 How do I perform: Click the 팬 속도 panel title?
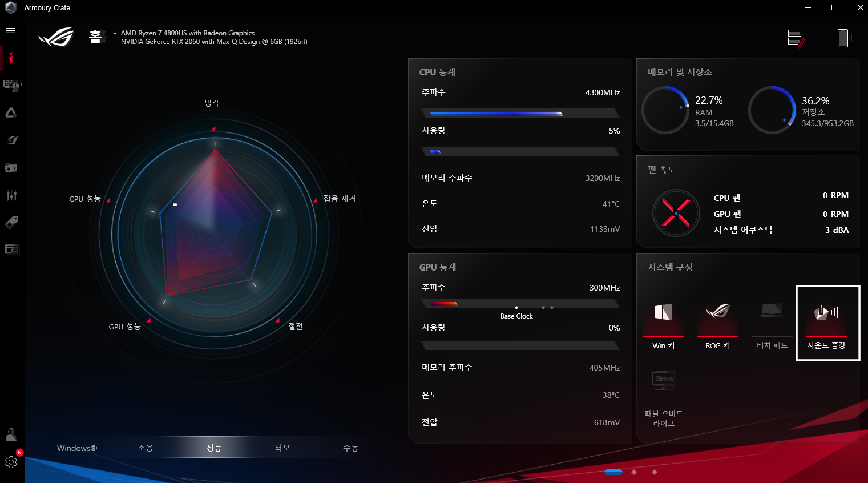click(x=661, y=170)
